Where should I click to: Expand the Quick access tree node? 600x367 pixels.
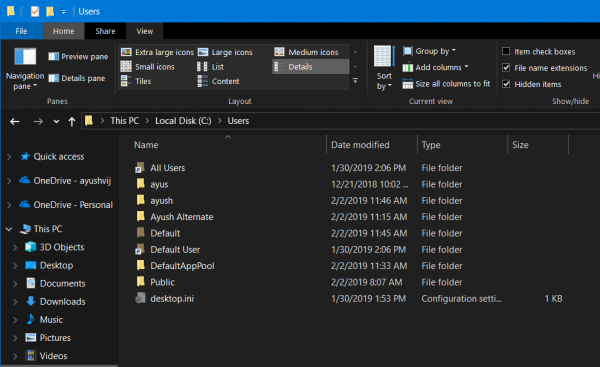[x=9, y=157]
